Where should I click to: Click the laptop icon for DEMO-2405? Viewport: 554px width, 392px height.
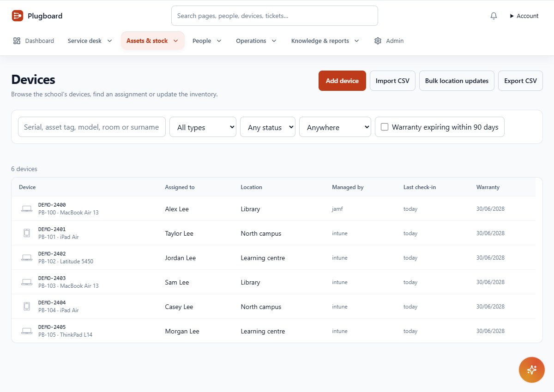[27, 331]
